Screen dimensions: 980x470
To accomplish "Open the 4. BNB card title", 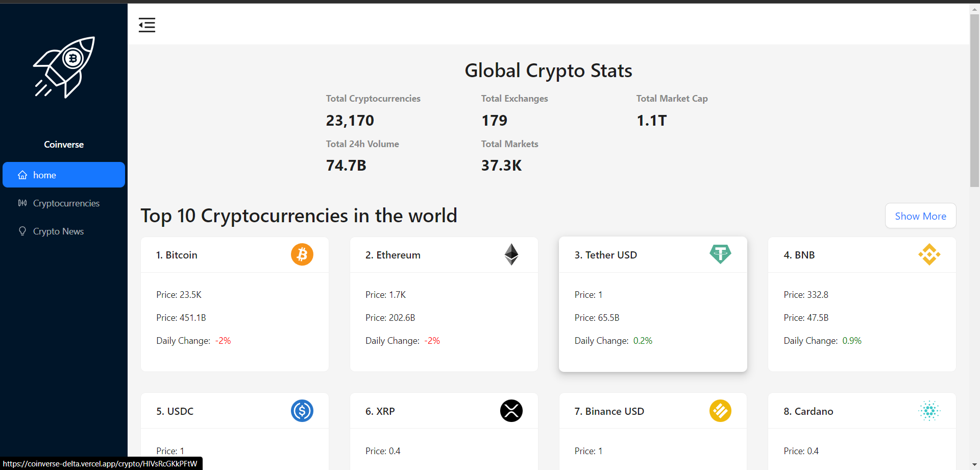I will pyautogui.click(x=799, y=255).
